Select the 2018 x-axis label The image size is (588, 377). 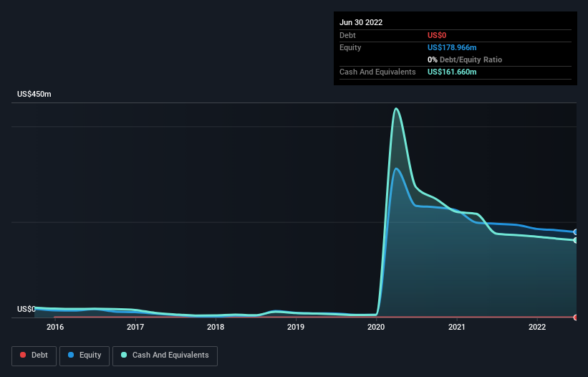click(216, 327)
